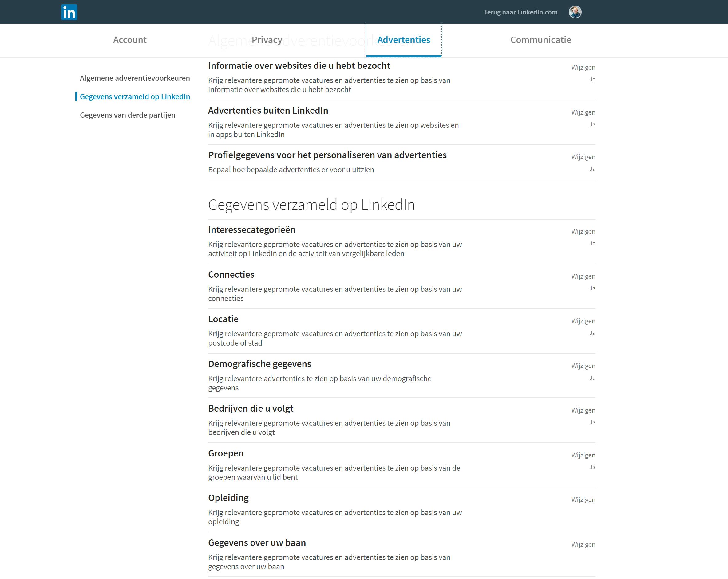Open the profile avatar menu

coord(575,12)
